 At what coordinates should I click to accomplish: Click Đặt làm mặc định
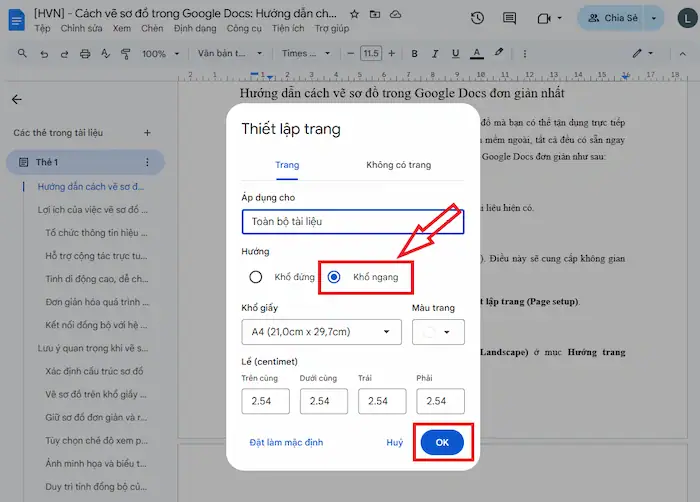(x=286, y=442)
